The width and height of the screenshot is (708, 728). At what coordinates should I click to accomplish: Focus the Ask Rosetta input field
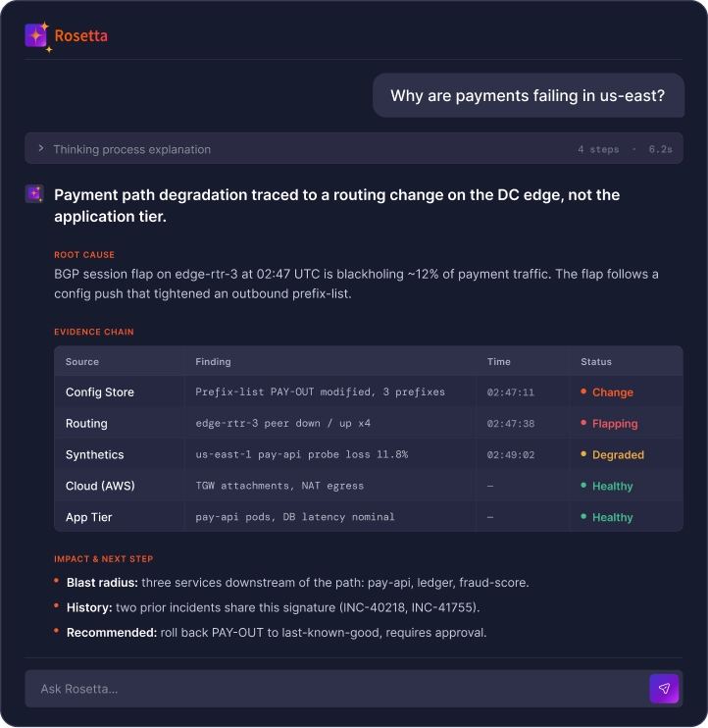pyautogui.click(x=336, y=688)
